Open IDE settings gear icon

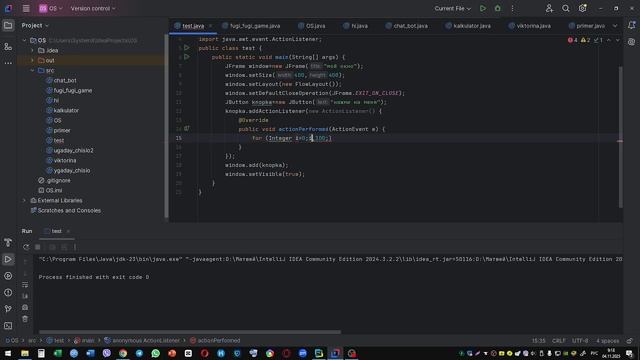(582, 8)
